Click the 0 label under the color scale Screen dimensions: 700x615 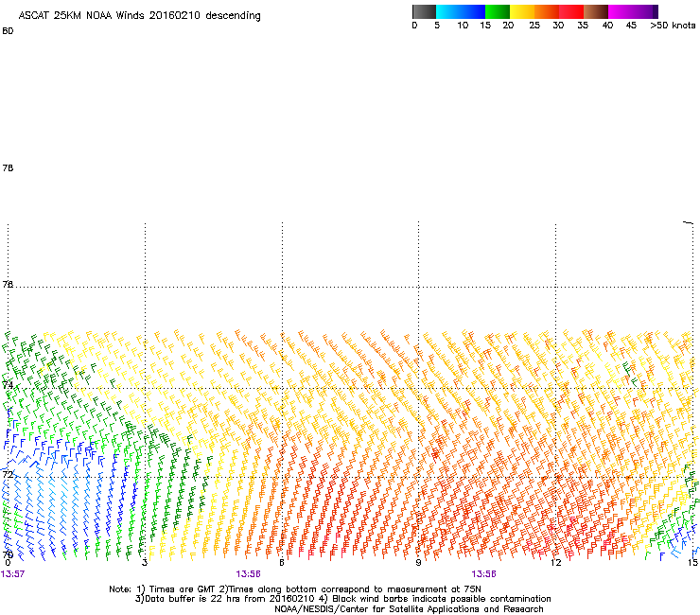(414, 26)
